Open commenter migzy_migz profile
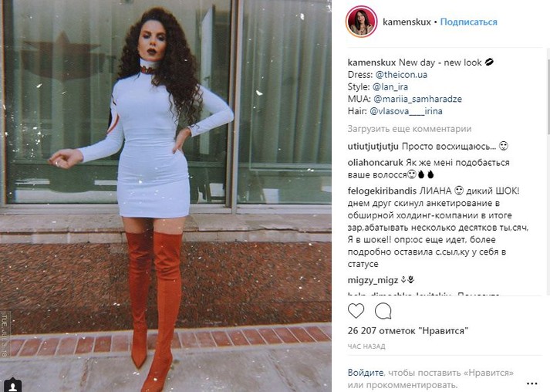This screenshot has height=392, width=550. (x=373, y=280)
